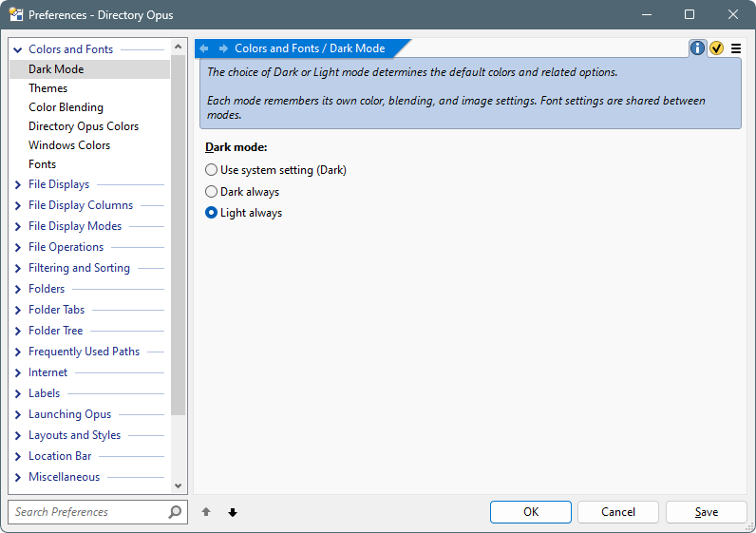Click the Save button
The width and height of the screenshot is (756, 533).
(x=706, y=512)
